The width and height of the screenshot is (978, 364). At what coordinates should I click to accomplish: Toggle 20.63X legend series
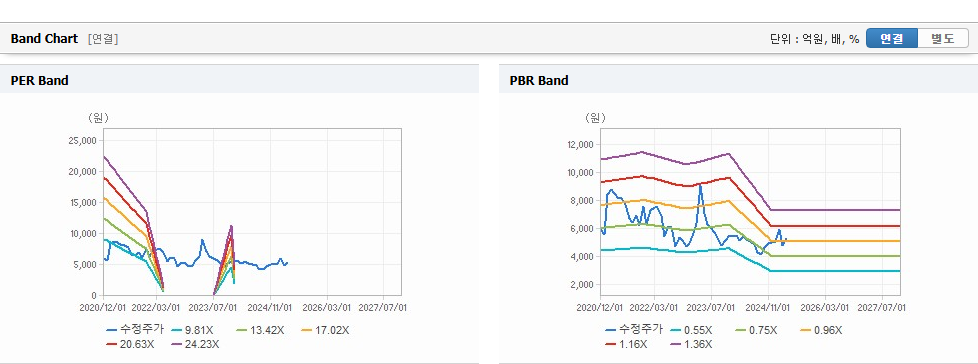point(130,343)
